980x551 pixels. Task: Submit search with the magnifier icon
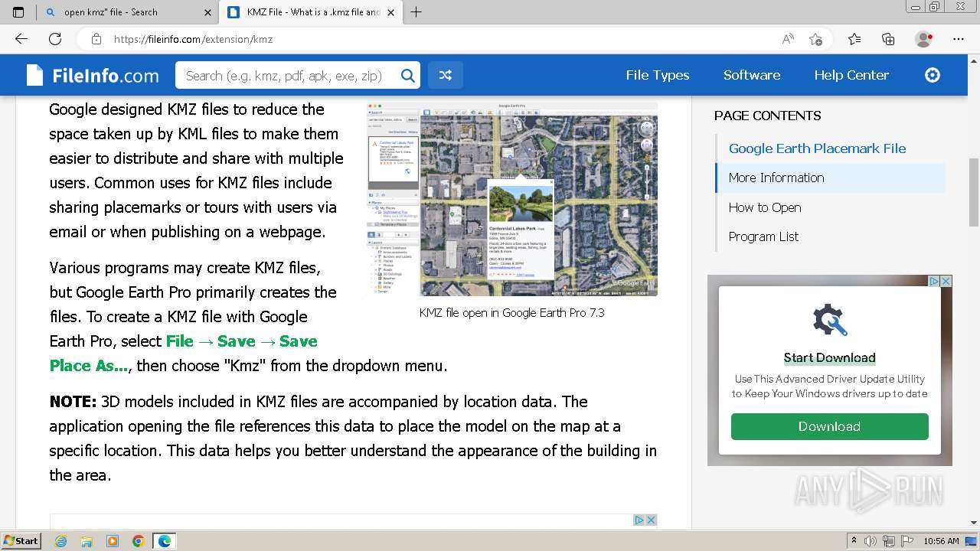[409, 75]
